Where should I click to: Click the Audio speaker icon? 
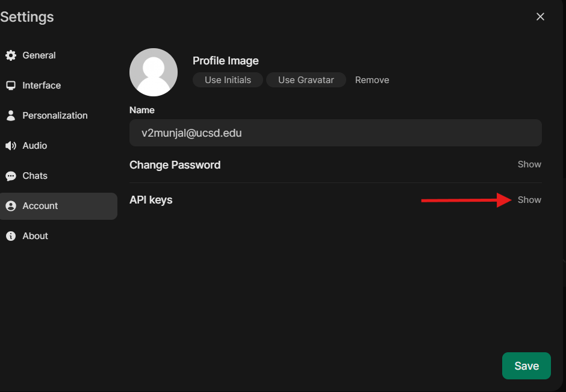11,146
